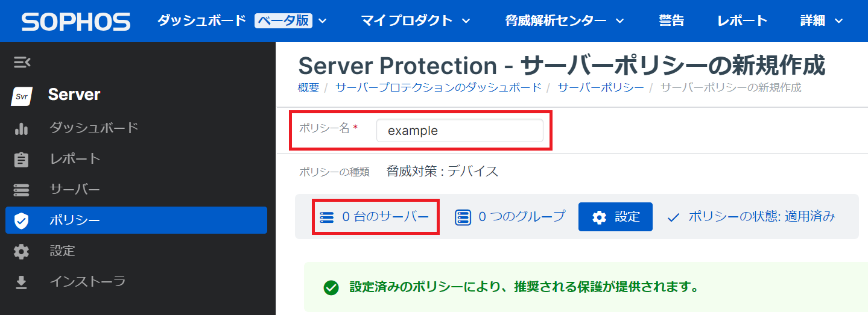Click the blue 設定 button
868x315 pixels.
point(615,217)
